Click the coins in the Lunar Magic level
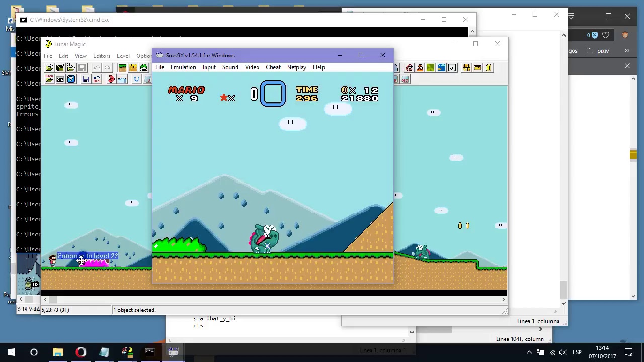 click(463, 226)
